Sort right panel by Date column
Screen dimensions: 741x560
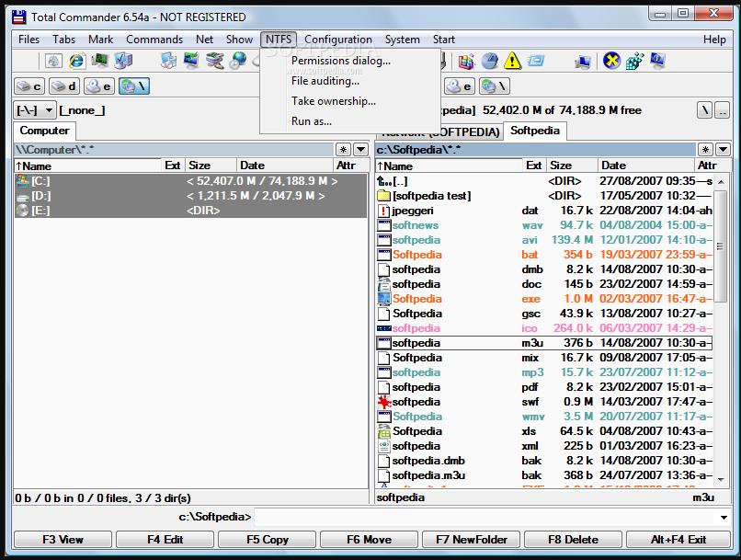coord(646,166)
